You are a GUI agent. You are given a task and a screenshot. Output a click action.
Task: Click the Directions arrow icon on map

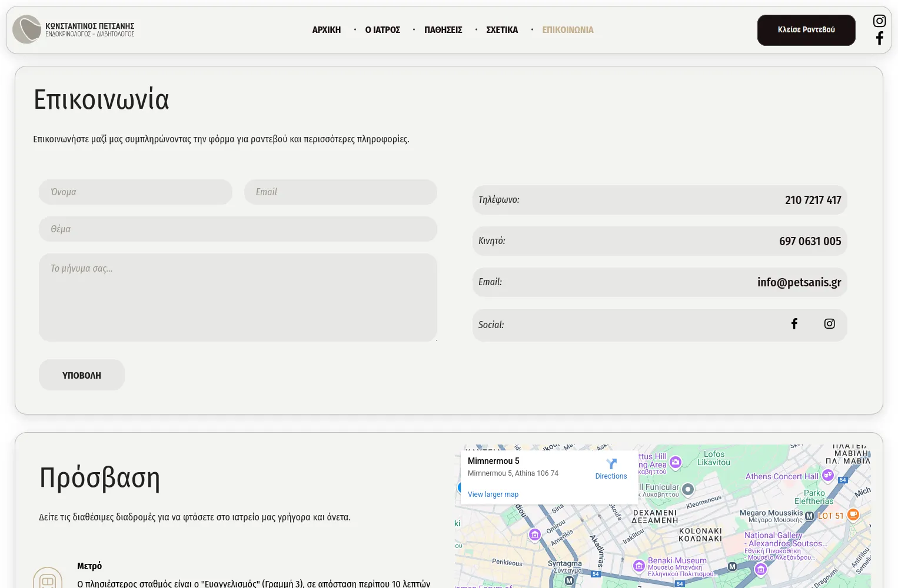tap(611, 464)
